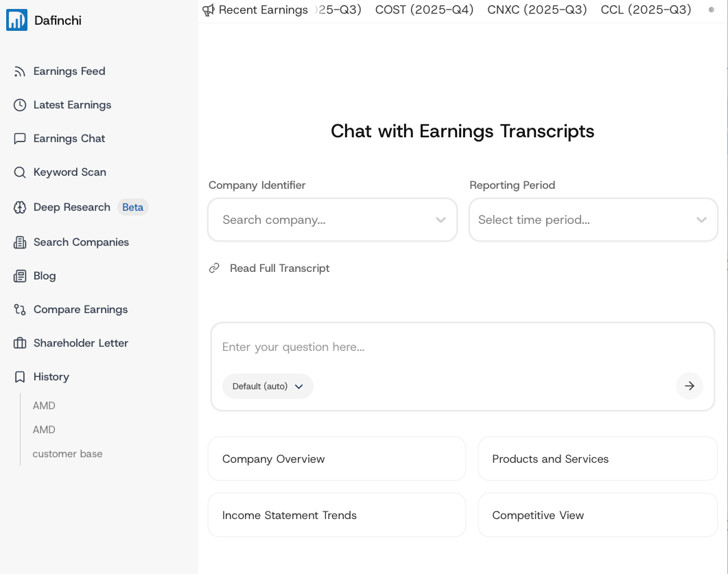Screen dimensions: 728x574
Task: Click the question input text field
Action: pos(462,347)
